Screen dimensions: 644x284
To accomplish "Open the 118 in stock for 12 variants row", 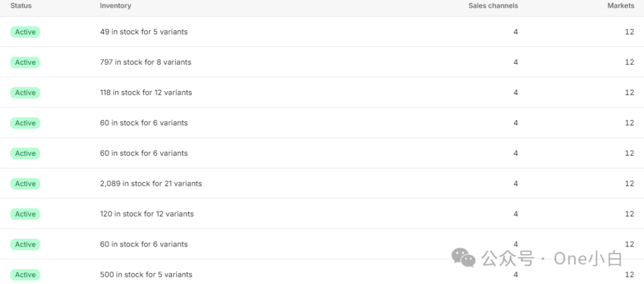I will pos(146,93).
